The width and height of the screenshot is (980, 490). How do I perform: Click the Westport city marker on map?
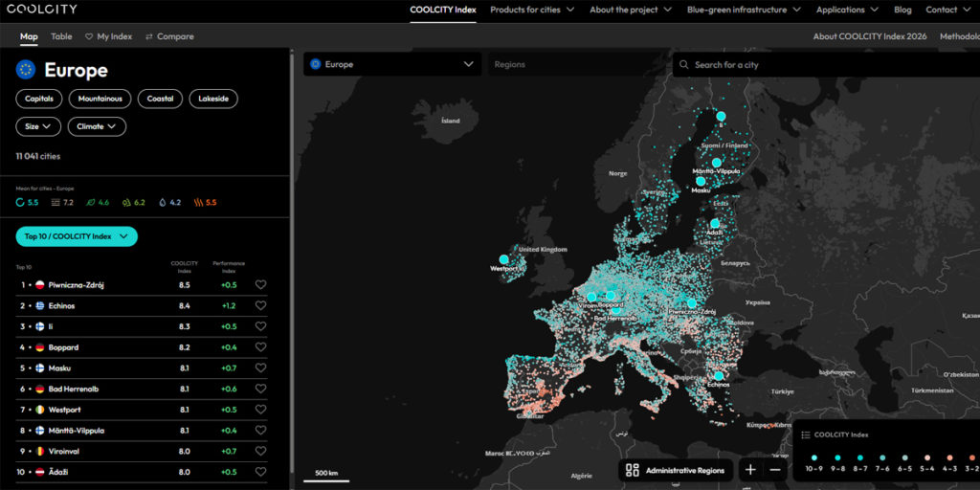click(503, 259)
